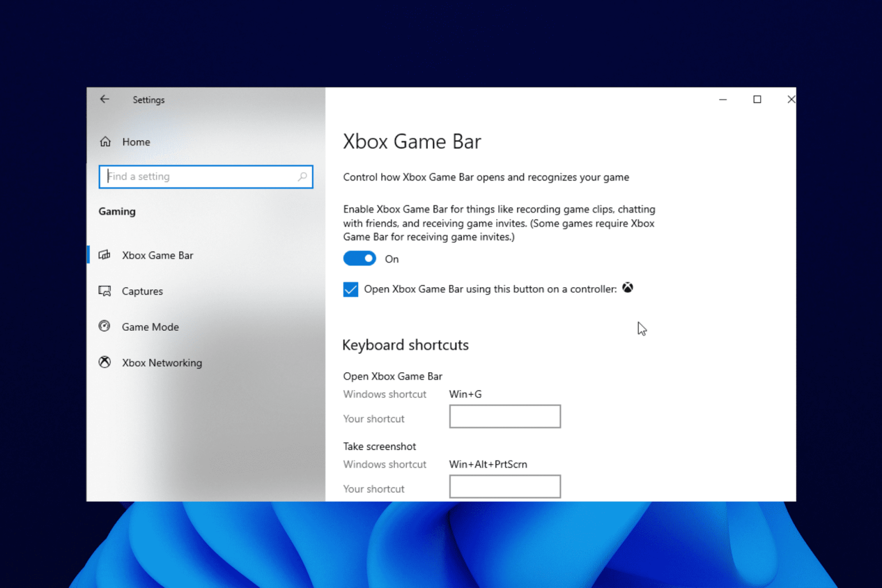The image size is (882, 588).
Task: Switch to the Game Mode page
Action: coord(150,327)
